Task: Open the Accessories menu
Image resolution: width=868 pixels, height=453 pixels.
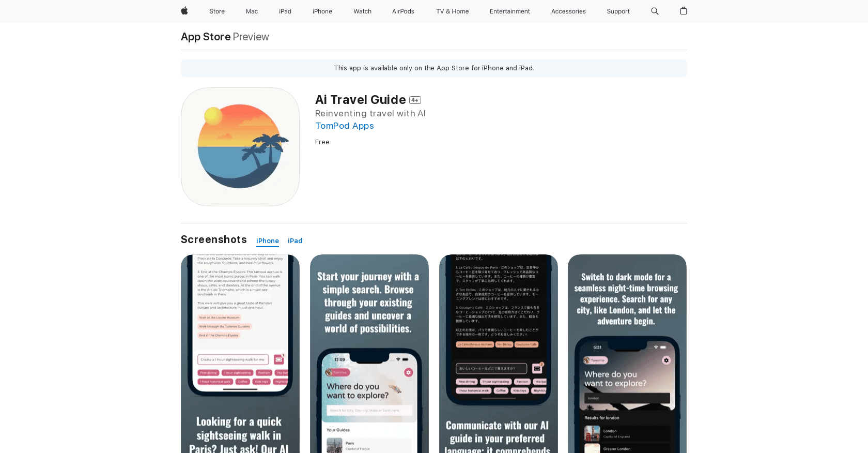Action: click(x=568, y=11)
